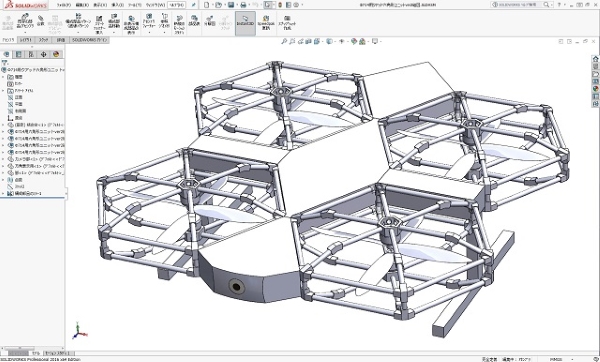
Task: Expand the component pattern node at tree bottom
Action: click(3, 194)
